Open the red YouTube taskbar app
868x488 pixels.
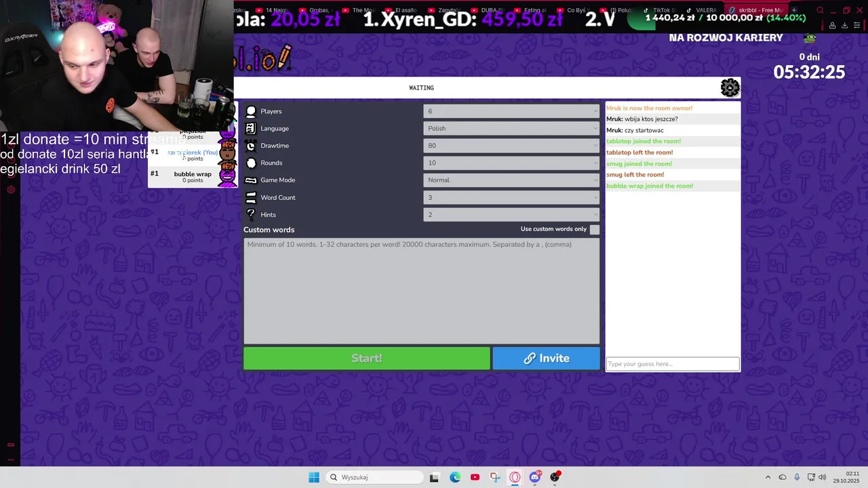coord(475,477)
